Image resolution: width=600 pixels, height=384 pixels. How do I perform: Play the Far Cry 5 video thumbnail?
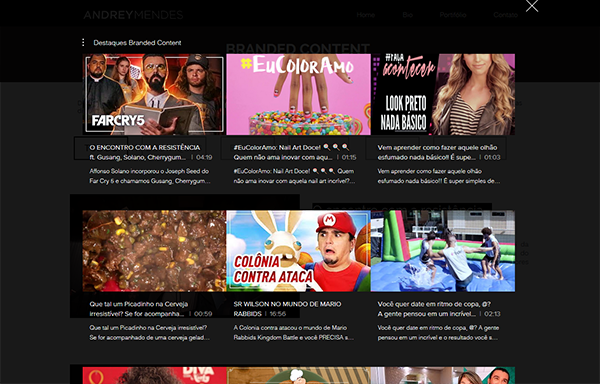tap(154, 94)
